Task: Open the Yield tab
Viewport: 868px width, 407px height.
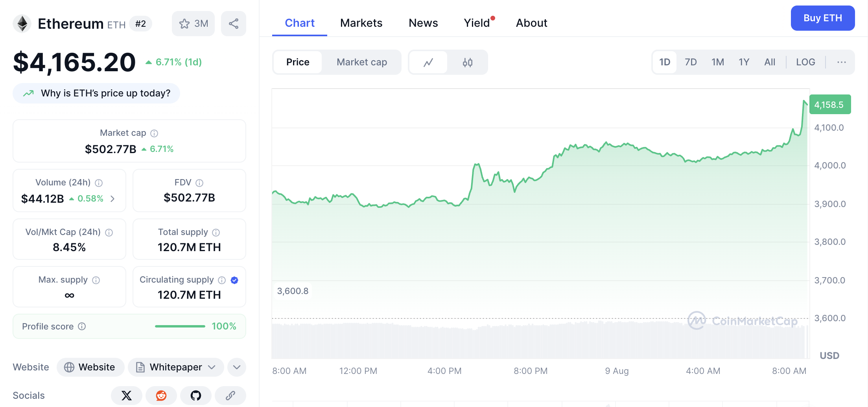Action: 477,23
